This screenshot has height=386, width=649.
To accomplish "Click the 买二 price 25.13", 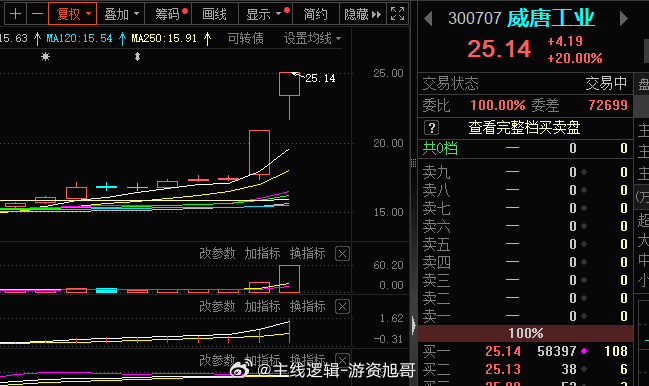I will [x=503, y=369].
